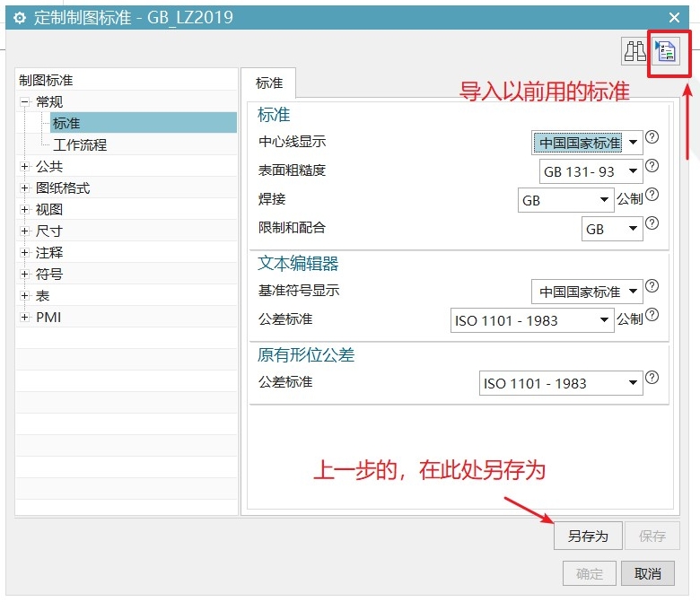The width and height of the screenshot is (700, 602).
Task: Expand the PMI tree node
Action: pyautogui.click(x=24, y=318)
